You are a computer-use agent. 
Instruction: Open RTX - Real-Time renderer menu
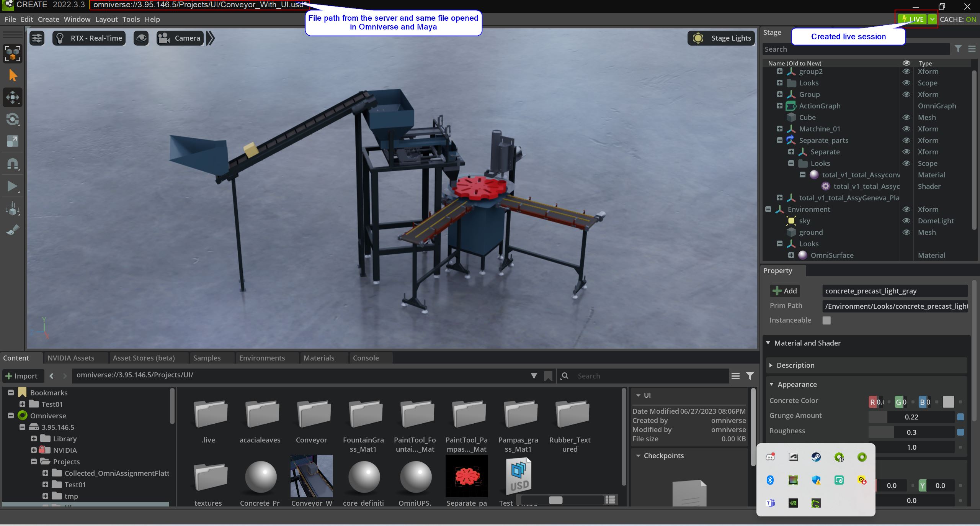pos(89,38)
